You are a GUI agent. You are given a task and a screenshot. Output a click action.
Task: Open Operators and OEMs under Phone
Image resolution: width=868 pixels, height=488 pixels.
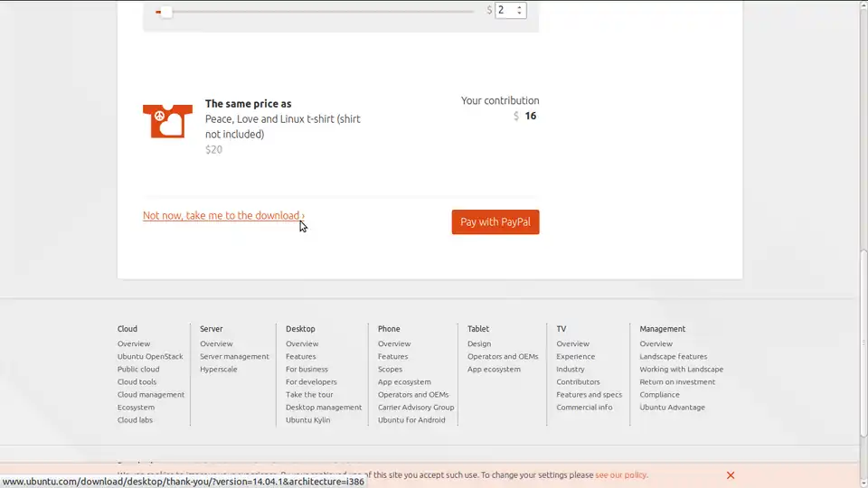(x=413, y=395)
